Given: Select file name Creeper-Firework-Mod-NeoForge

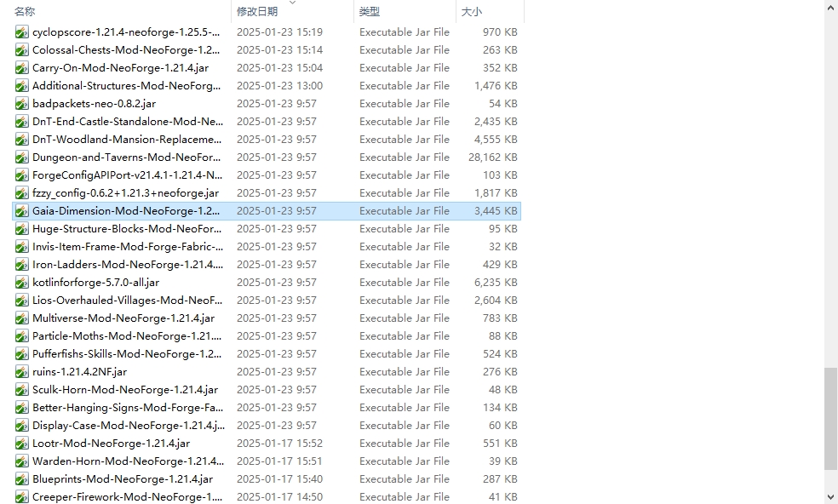Looking at the screenshot, I should (127, 496).
